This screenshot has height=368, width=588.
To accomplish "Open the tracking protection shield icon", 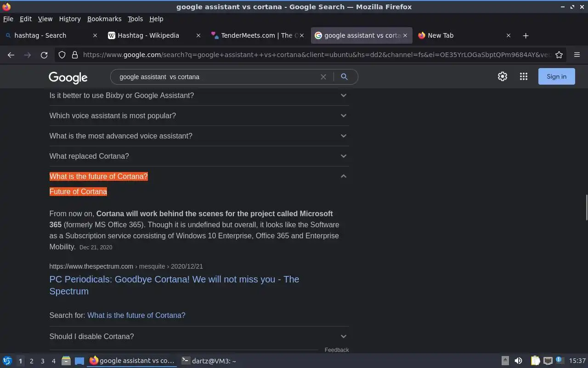I will tap(62, 55).
